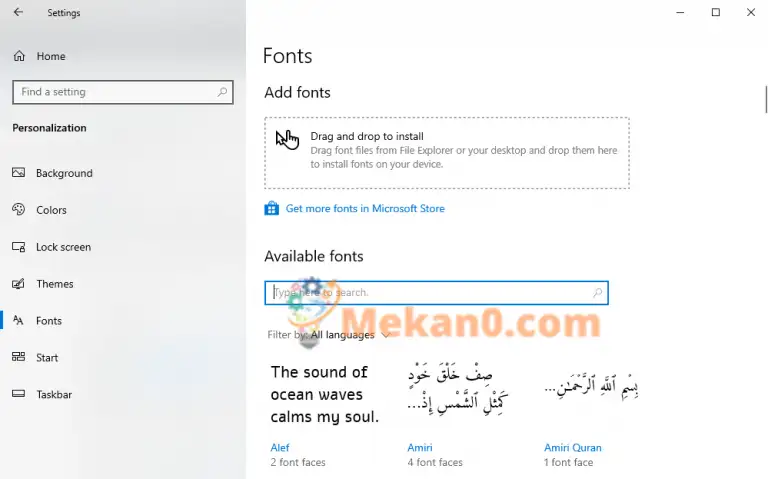Open the Amiri Quran font link
This screenshot has width=768, height=479.
pos(573,447)
